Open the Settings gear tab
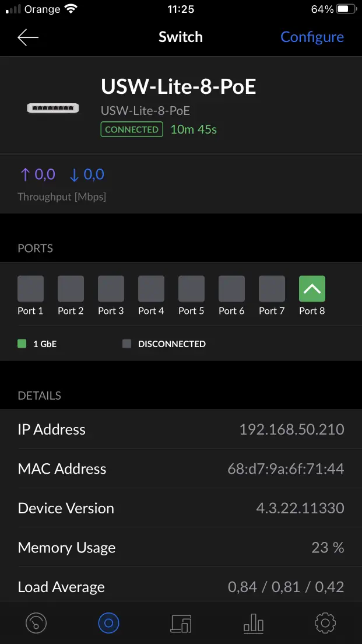362x644 pixels. (325, 624)
